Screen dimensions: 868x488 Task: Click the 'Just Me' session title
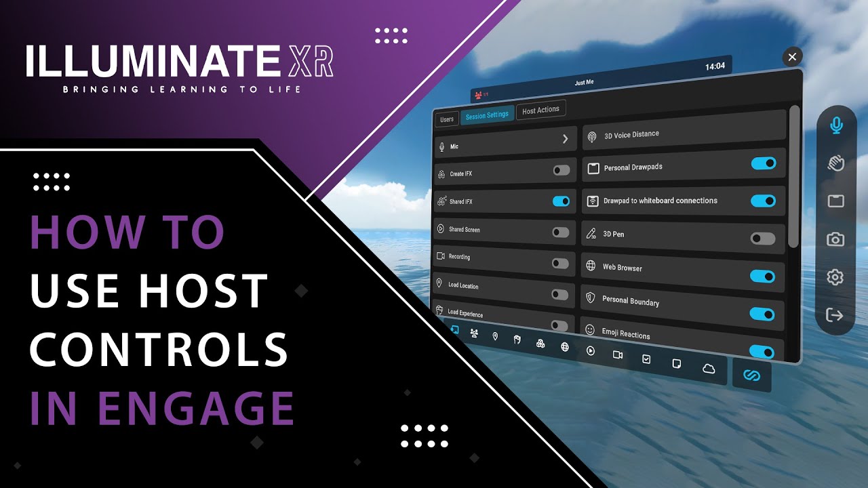(x=585, y=83)
